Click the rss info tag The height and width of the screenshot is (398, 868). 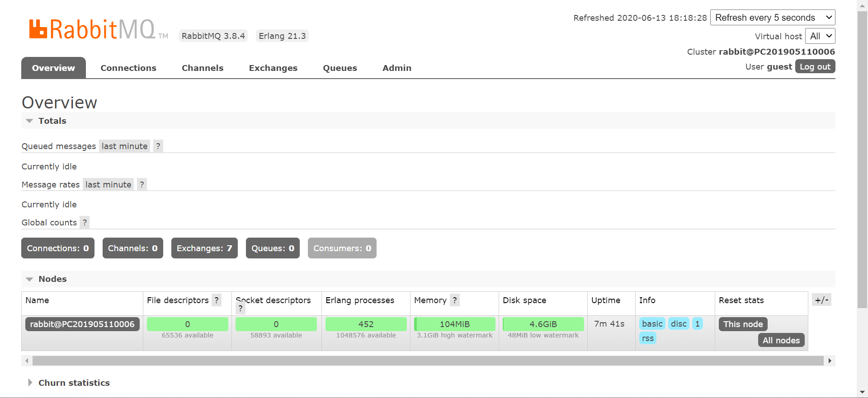(648, 338)
